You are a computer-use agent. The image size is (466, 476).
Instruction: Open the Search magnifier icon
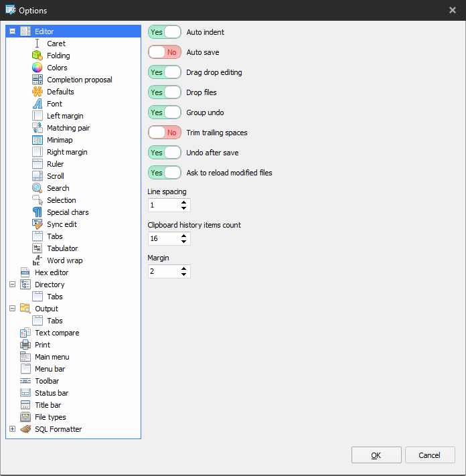[37, 188]
